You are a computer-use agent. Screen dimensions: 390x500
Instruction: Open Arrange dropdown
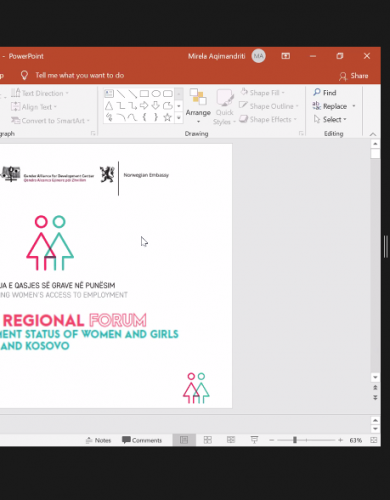[x=198, y=106]
